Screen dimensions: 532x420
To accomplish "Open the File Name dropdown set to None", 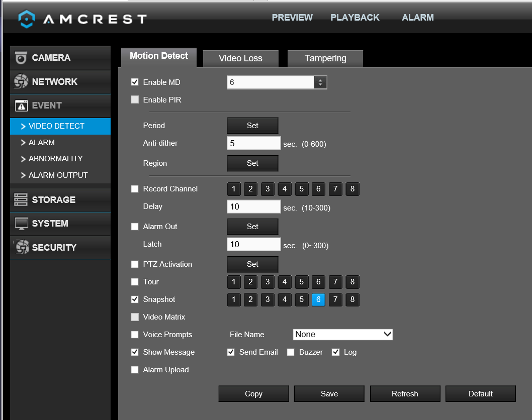I will 342,335.
